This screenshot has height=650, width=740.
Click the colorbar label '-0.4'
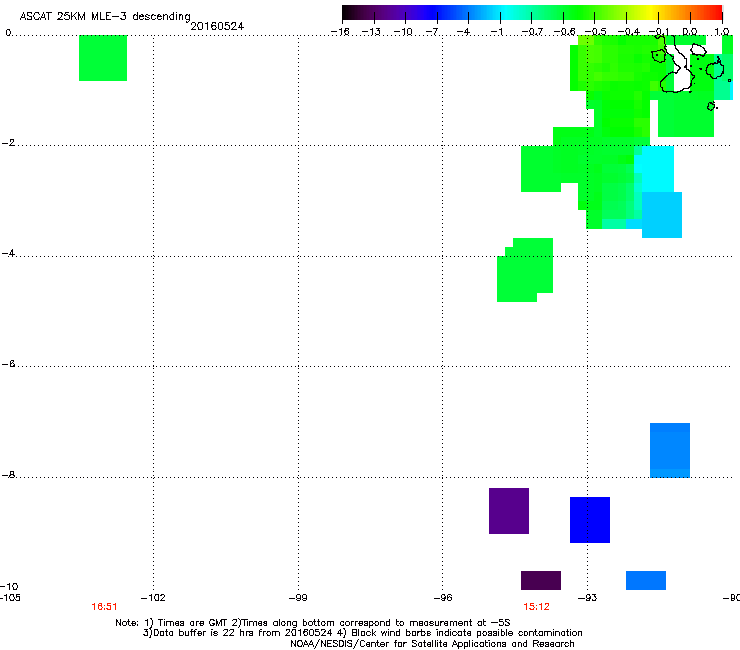click(x=629, y=32)
